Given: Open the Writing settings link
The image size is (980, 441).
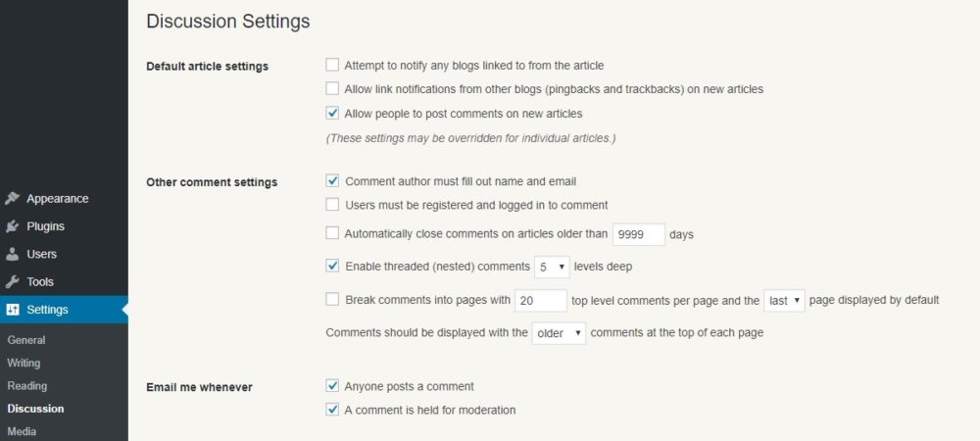Looking at the screenshot, I should [x=24, y=363].
